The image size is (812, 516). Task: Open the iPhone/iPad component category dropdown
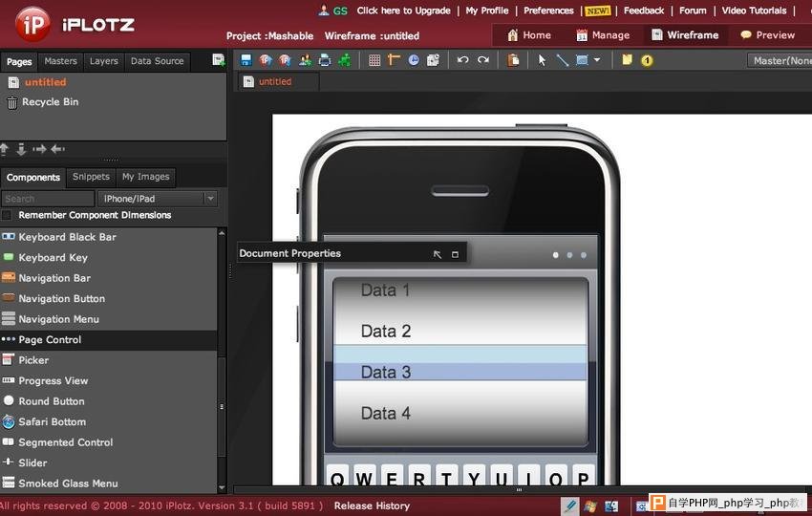point(158,199)
